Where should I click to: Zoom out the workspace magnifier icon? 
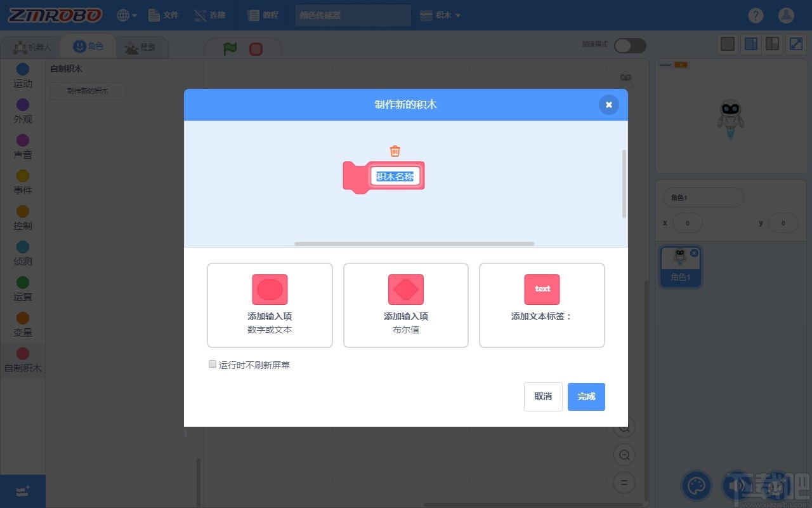pyautogui.click(x=624, y=455)
